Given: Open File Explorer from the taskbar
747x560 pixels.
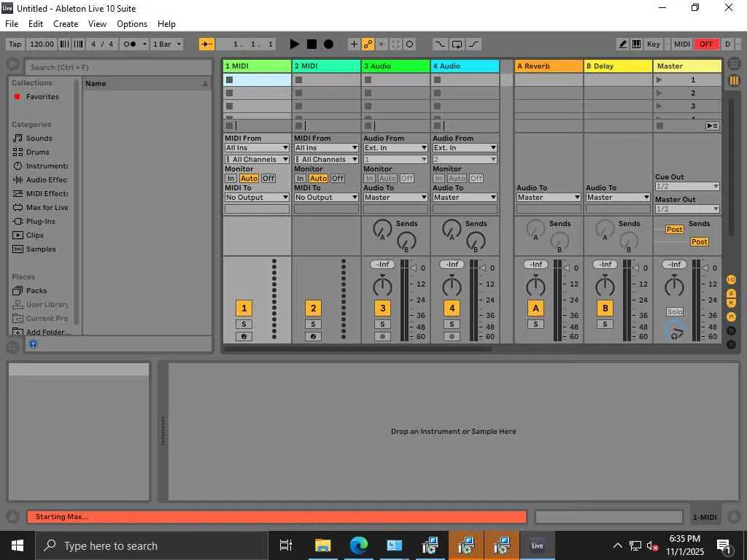Looking at the screenshot, I should tap(322, 545).
